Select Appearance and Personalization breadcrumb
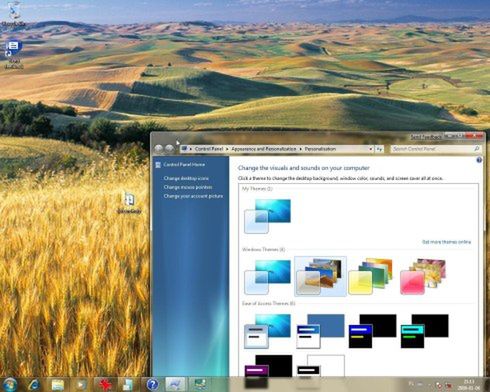This screenshot has width=490, height=392. click(264, 149)
